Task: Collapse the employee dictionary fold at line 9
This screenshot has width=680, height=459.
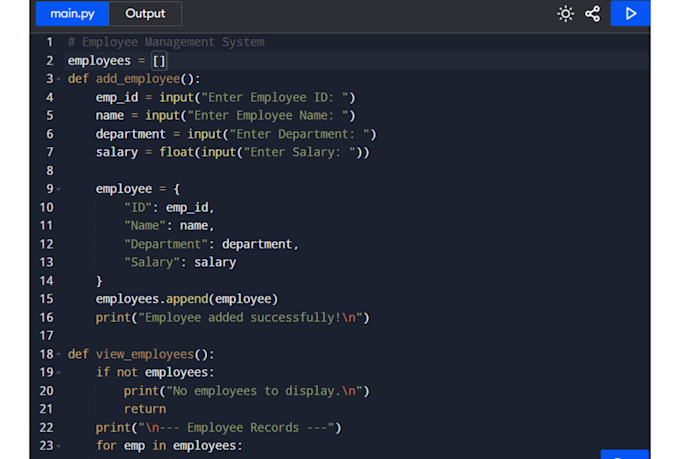Action: (x=59, y=189)
